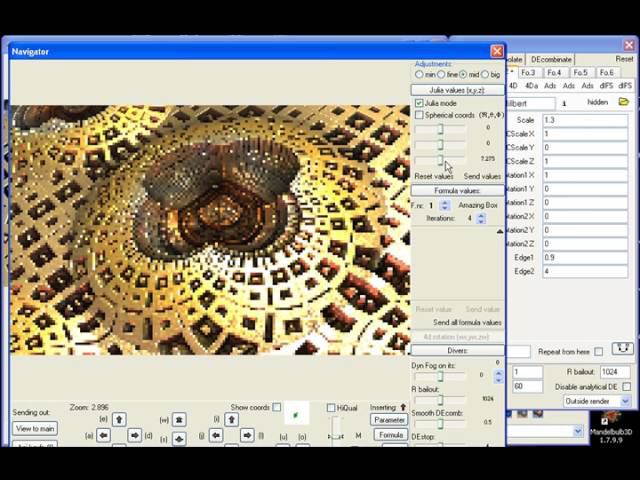Screen dimensions: 640x480
Task: Click the right arrow labeled (d)
Action: point(135,435)
